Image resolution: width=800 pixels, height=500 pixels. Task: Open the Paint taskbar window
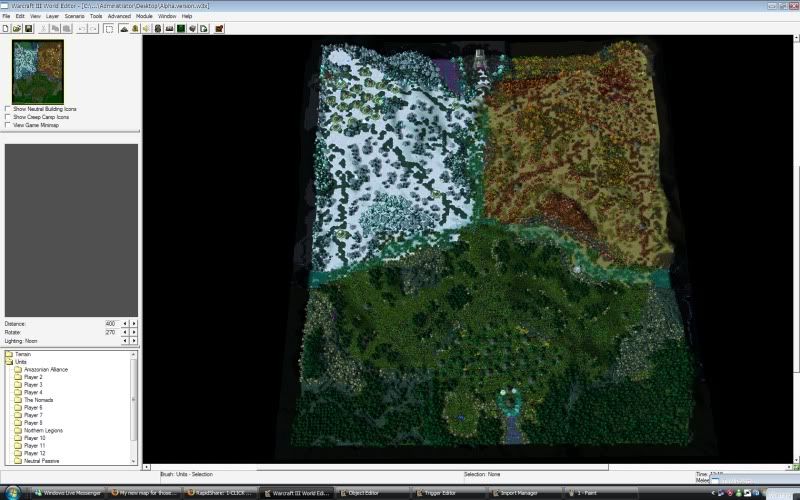pyautogui.click(x=602, y=493)
